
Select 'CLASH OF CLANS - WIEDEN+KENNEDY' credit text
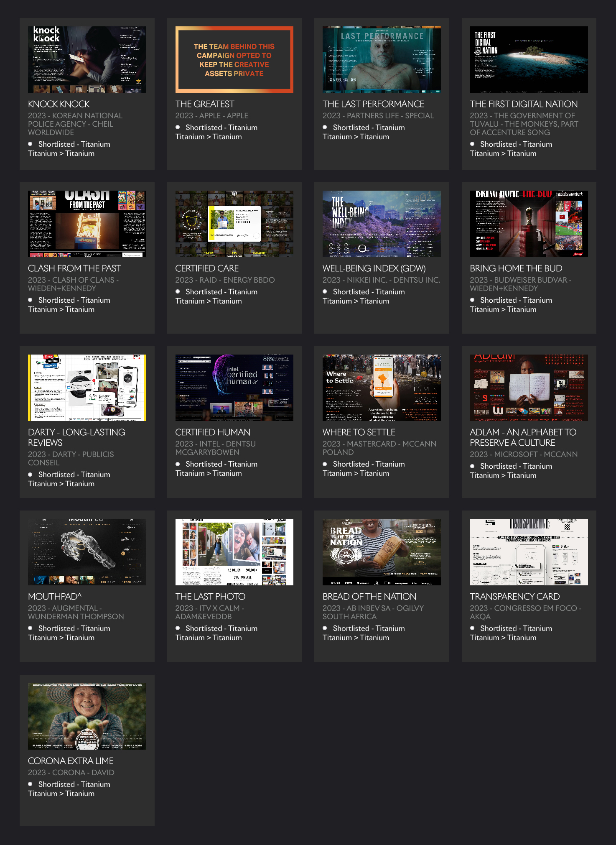(73, 284)
